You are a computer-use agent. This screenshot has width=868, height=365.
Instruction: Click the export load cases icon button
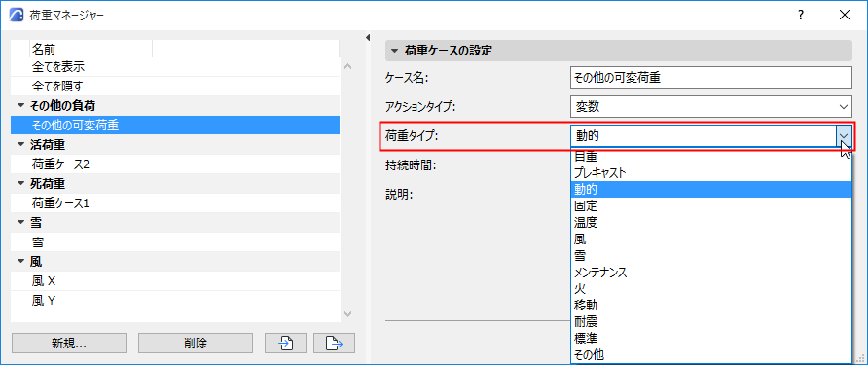(x=334, y=343)
